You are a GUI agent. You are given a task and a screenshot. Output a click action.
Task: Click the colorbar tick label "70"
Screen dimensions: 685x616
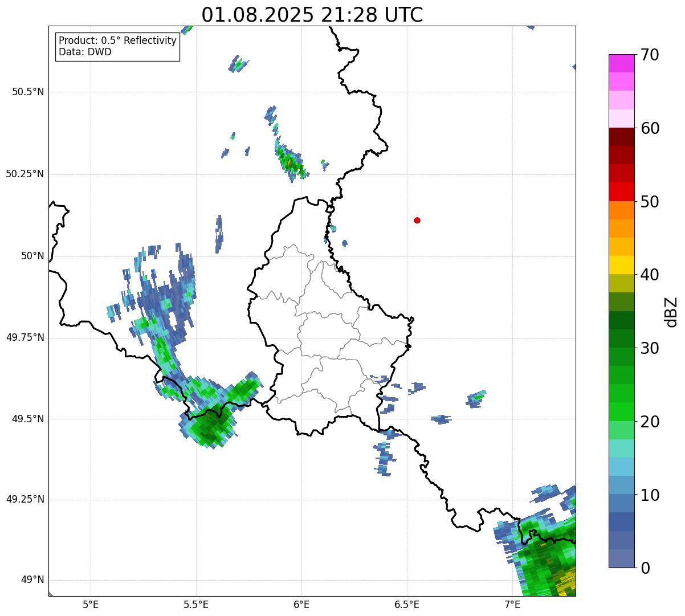click(x=649, y=55)
